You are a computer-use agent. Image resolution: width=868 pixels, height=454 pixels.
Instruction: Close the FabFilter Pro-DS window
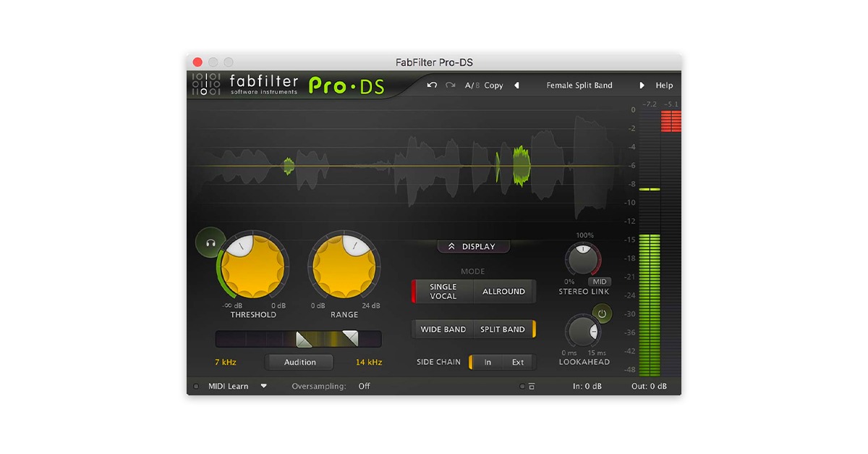coord(197,62)
